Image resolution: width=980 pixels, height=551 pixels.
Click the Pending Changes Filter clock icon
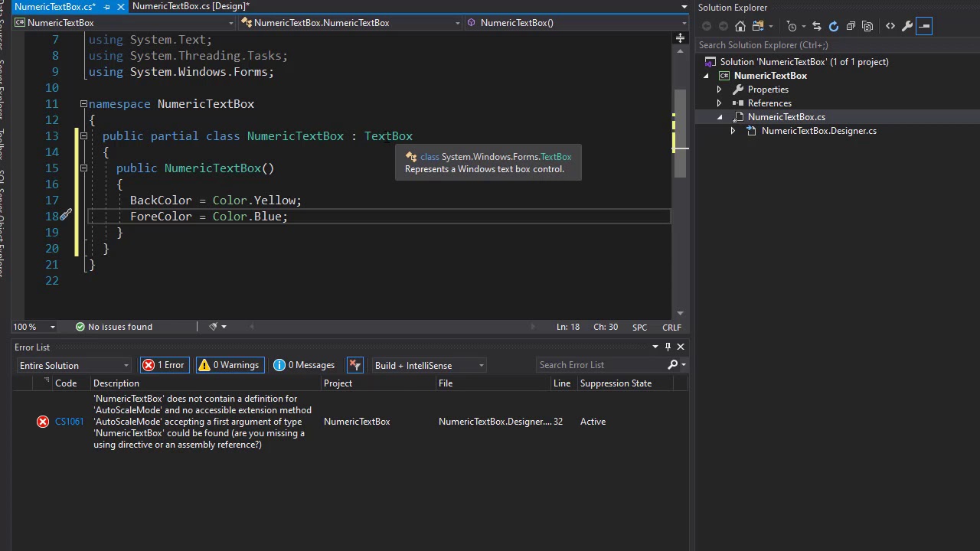click(x=792, y=26)
